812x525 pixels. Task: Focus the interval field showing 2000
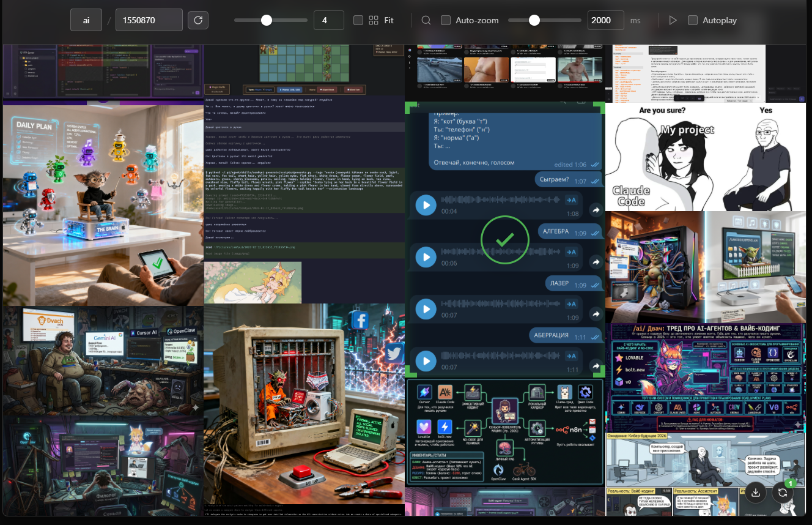pyautogui.click(x=606, y=20)
